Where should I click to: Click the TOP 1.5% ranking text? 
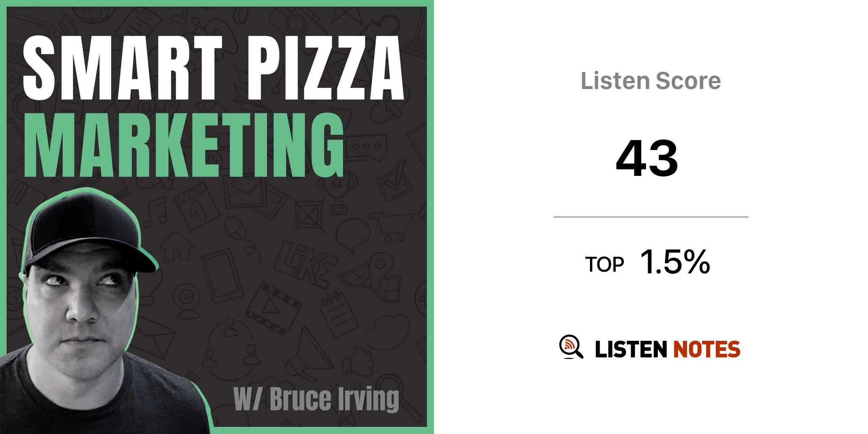coord(648,262)
